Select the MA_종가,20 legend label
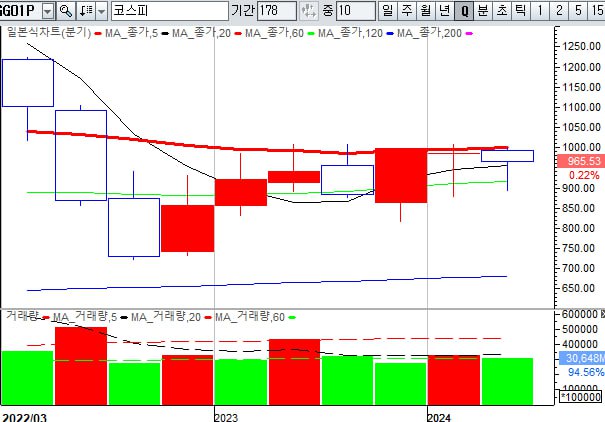 click(x=201, y=33)
